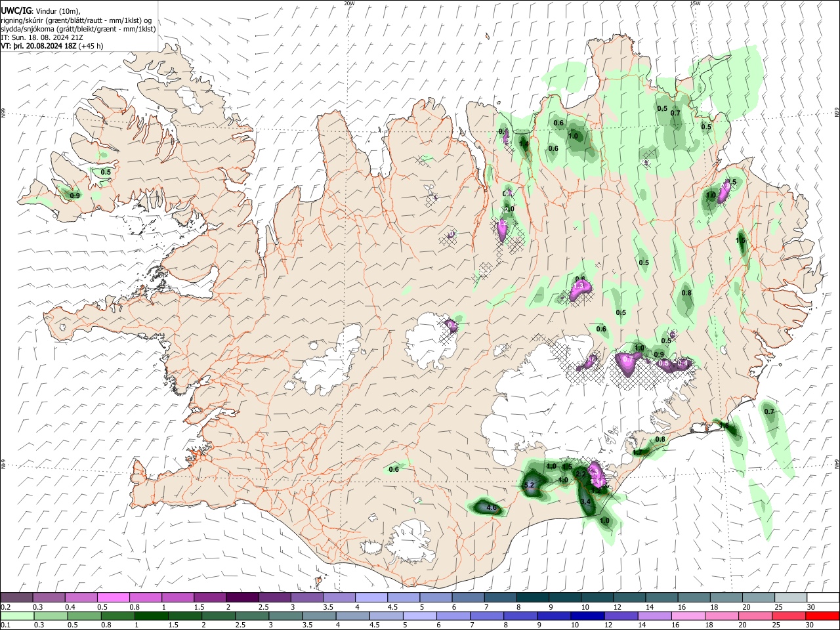The image size is (840, 630).
Task: Click the '25' label in the snow legend
Action: coord(779,607)
